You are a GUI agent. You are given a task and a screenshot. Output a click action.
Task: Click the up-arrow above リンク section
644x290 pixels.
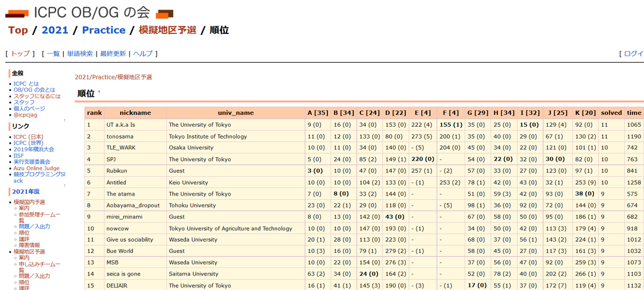65,120
